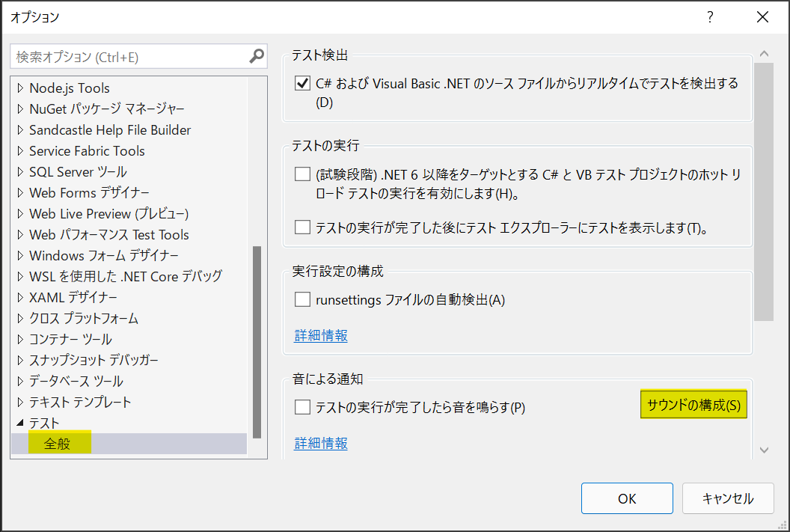
Task: Expand Web Live Preview (プレビュー) node
Action: (x=20, y=213)
